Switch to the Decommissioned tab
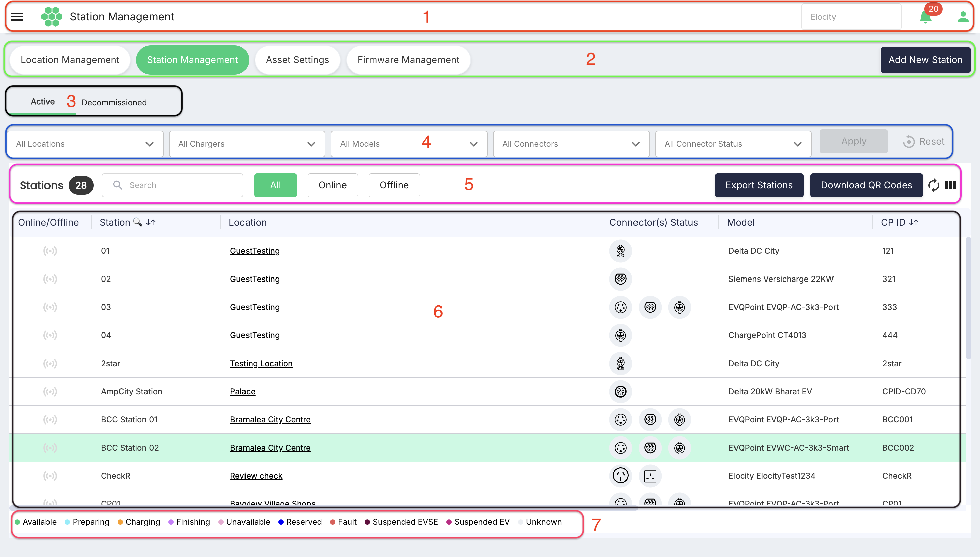The width and height of the screenshot is (980, 557). click(114, 102)
